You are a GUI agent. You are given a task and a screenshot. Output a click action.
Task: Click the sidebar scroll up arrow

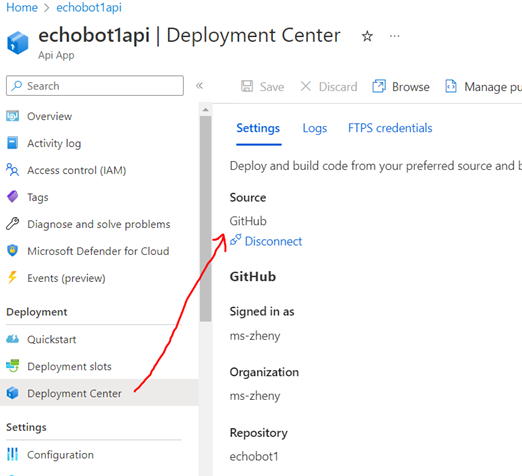click(206, 110)
